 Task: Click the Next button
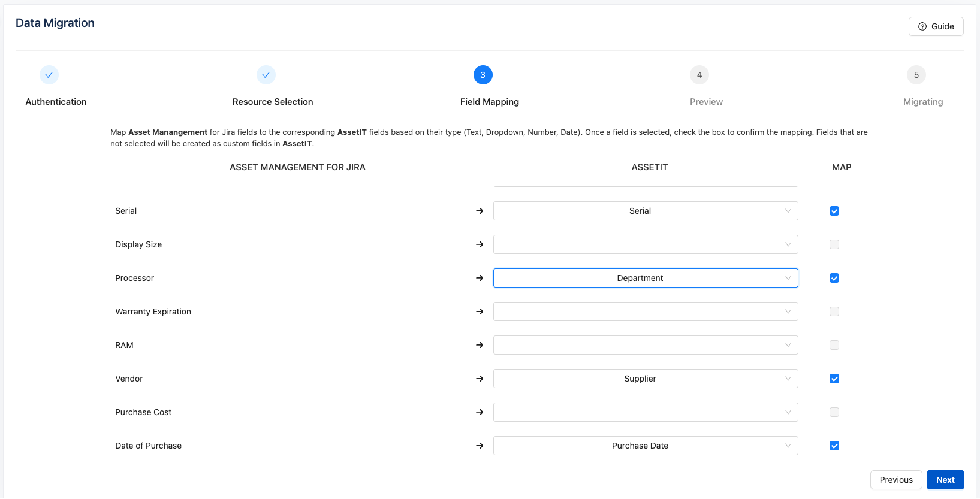point(945,480)
